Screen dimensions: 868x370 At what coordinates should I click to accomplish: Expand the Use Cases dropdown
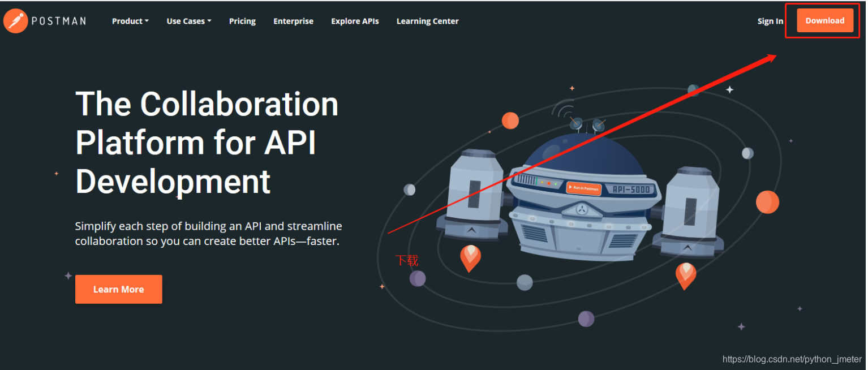189,21
